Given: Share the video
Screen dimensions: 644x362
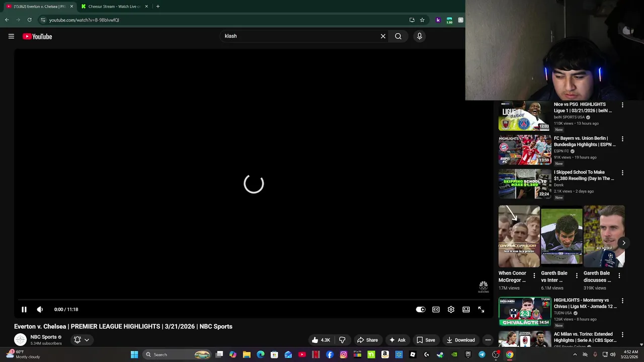Looking at the screenshot, I should click(x=367, y=340).
